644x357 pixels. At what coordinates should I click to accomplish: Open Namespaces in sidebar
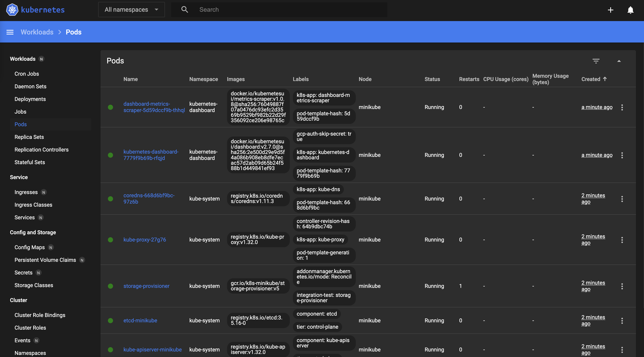(30, 353)
